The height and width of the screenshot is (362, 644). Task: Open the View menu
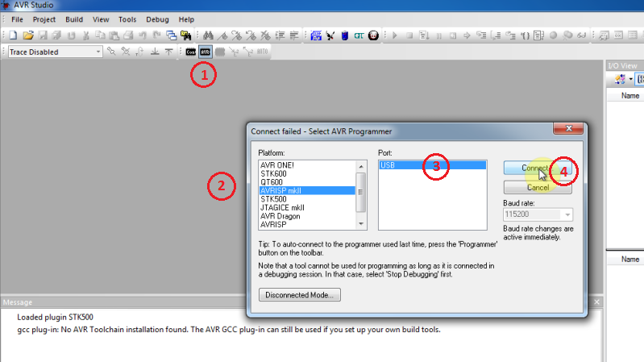tap(101, 19)
